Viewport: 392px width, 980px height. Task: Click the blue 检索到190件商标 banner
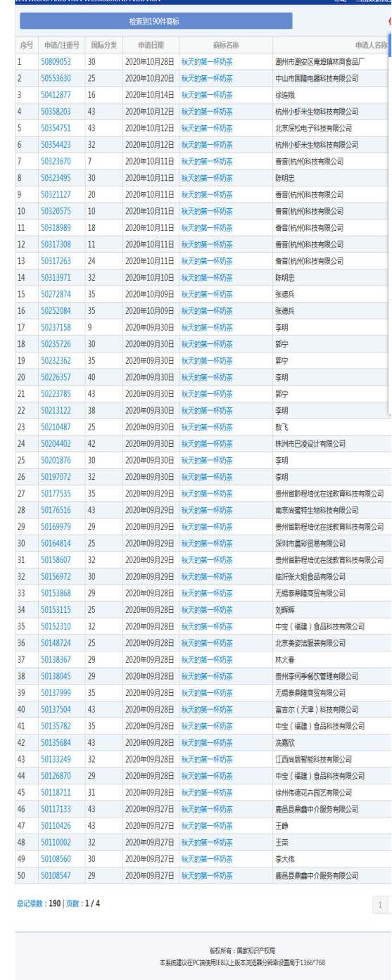(x=156, y=22)
